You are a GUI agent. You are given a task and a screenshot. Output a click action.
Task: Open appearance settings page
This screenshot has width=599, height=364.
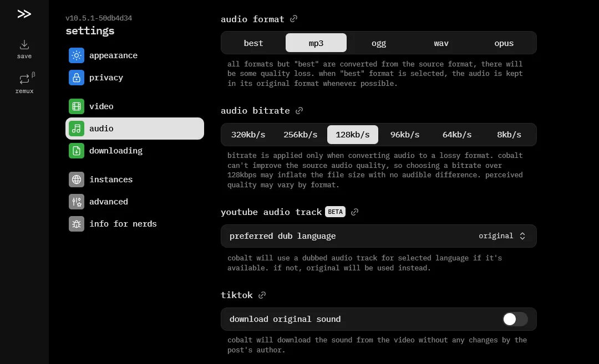point(134,55)
